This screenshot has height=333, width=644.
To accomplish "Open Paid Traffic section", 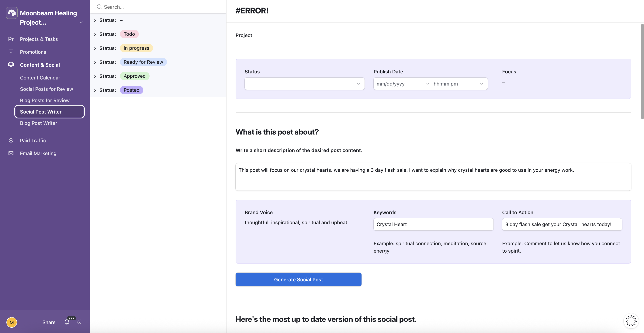I will coord(33,140).
